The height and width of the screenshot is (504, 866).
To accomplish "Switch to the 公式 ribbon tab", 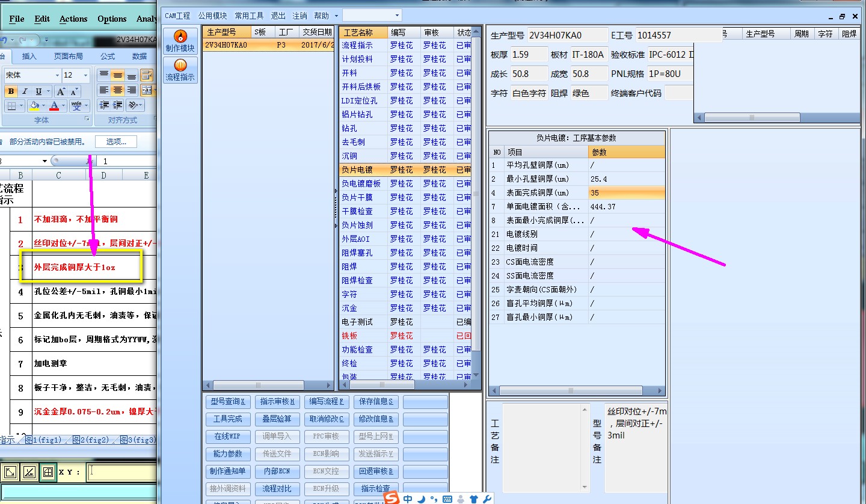I will click(x=108, y=56).
